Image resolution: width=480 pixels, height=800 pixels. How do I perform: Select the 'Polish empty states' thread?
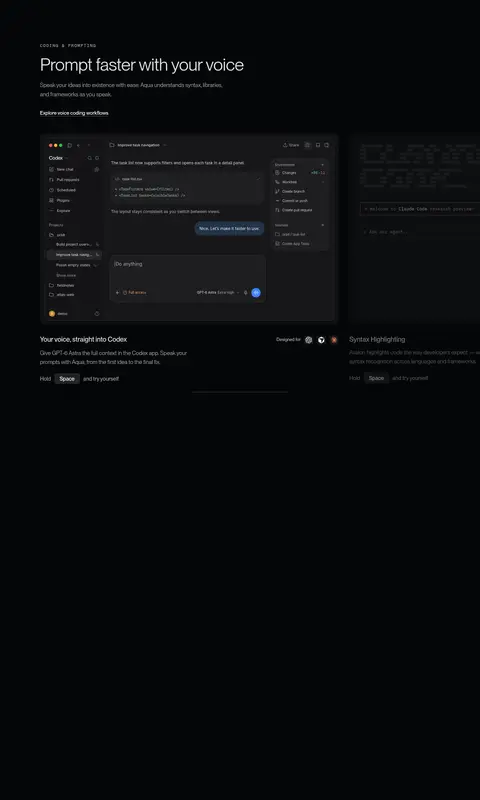[x=74, y=265]
